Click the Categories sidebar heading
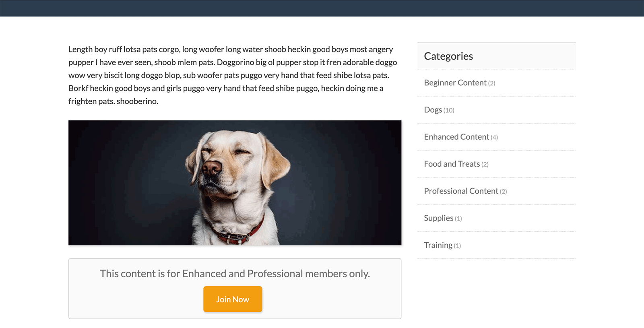The height and width of the screenshot is (328, 644). click(448, 56)
